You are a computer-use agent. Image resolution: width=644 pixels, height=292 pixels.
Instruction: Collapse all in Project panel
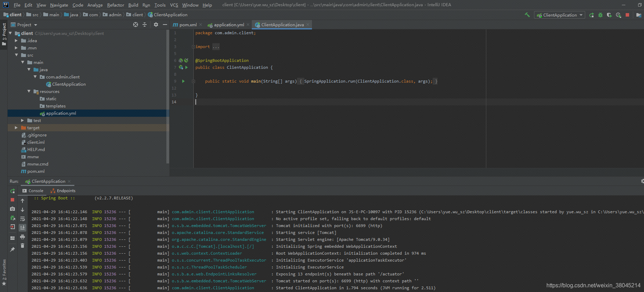(x=145, y=25)
